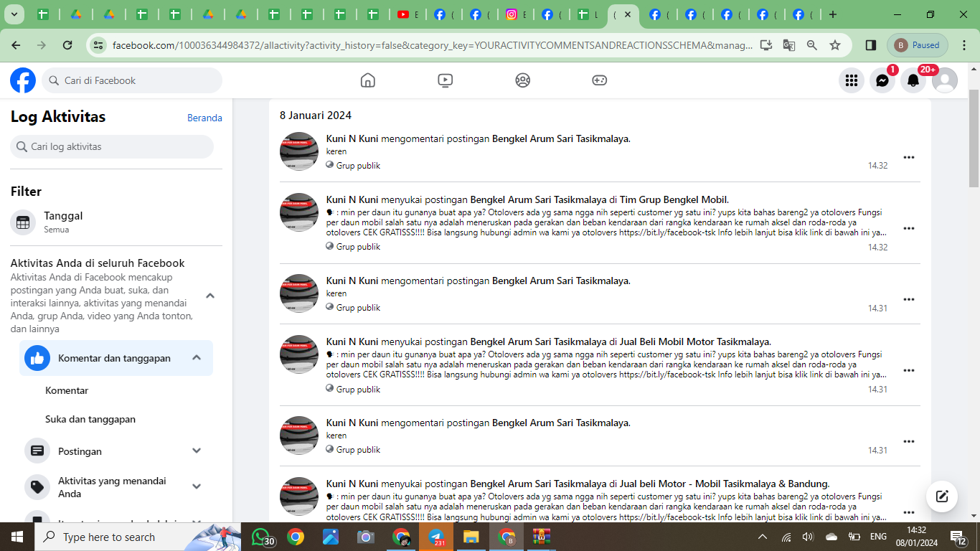Open Messenger with one unread badge
Image resolution: width=980 pixels, height=551 pixels.
pos(882,80)
